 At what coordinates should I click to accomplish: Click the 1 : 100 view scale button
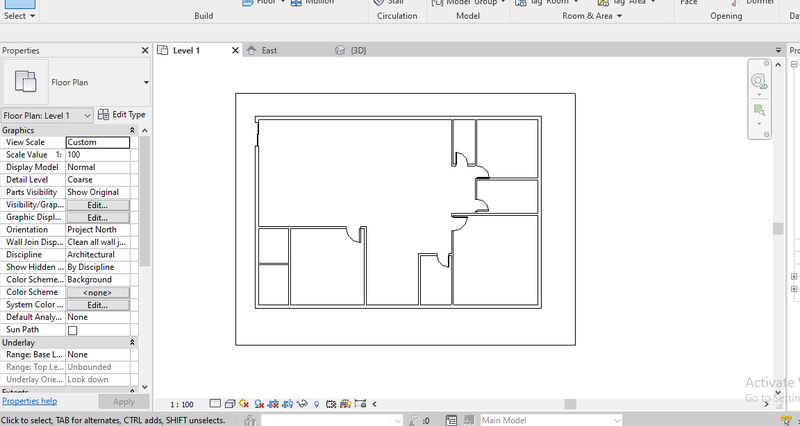point(182,404)
